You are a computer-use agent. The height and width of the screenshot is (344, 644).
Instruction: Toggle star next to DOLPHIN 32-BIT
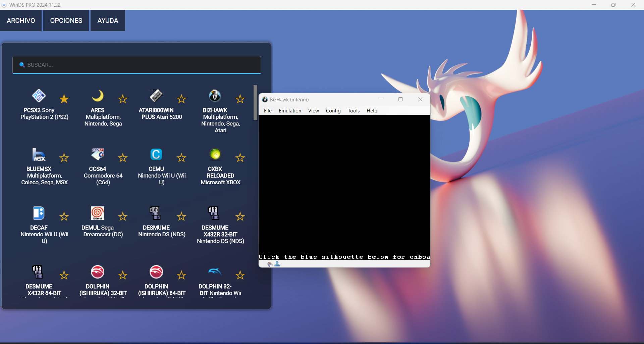click(240, 275)
